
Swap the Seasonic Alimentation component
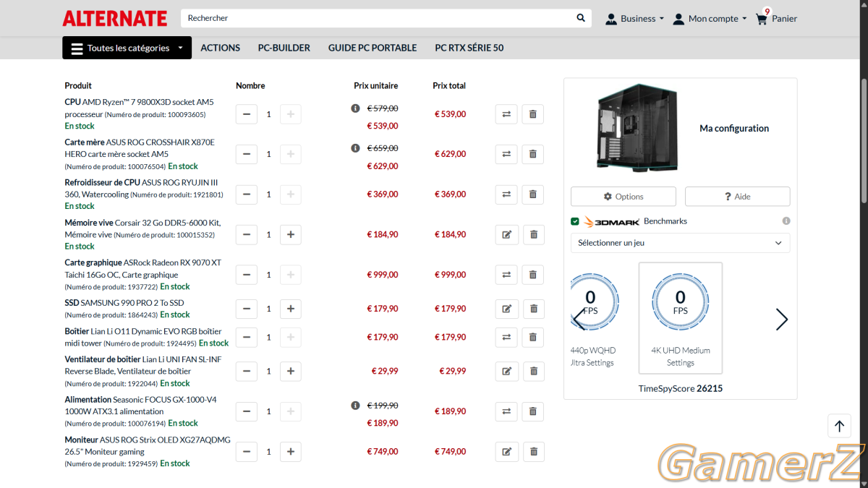coord(506,411)
